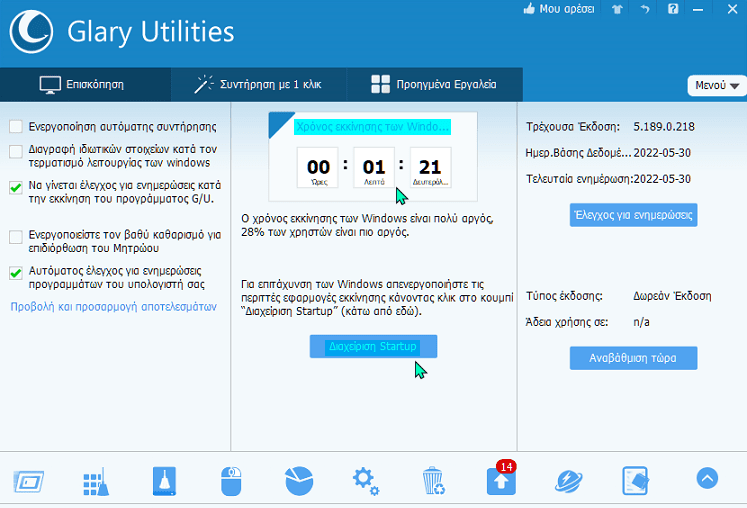Viewport: 747px width, 508px height.
Task: Switch to the Επισκόπηση tab
Action: pos(86,85)
